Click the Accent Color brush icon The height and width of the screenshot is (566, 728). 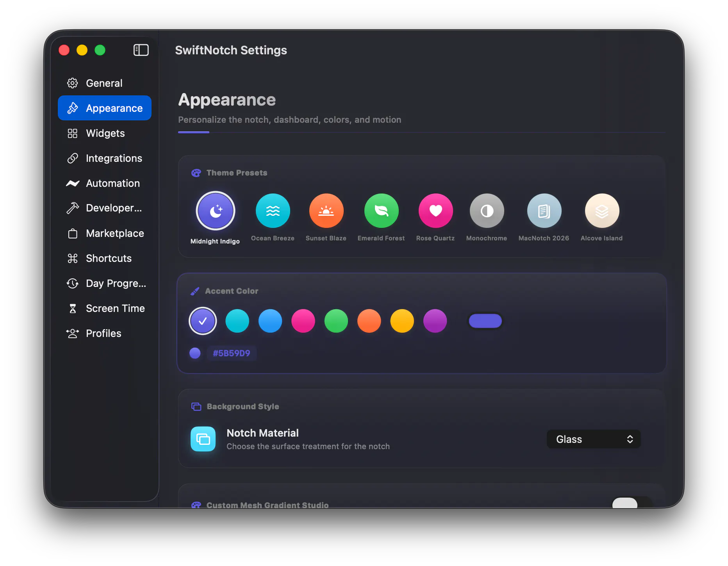click(x=195, y=291)
